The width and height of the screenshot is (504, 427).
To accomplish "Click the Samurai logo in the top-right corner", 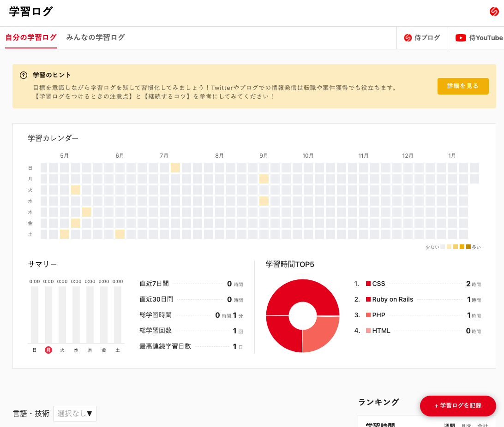I will pyautogui.click(x=494, y=12).
